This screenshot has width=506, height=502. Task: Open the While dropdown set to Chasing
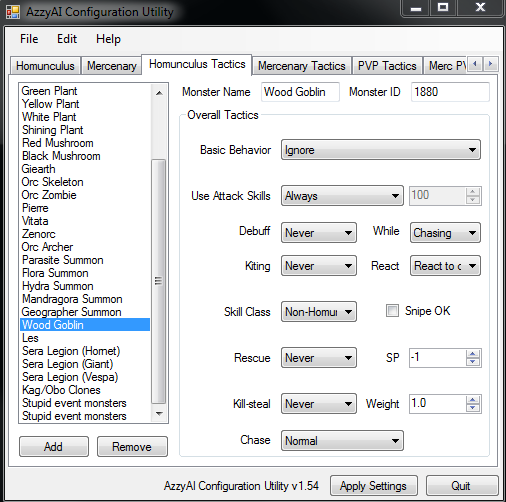coord(445,233)
